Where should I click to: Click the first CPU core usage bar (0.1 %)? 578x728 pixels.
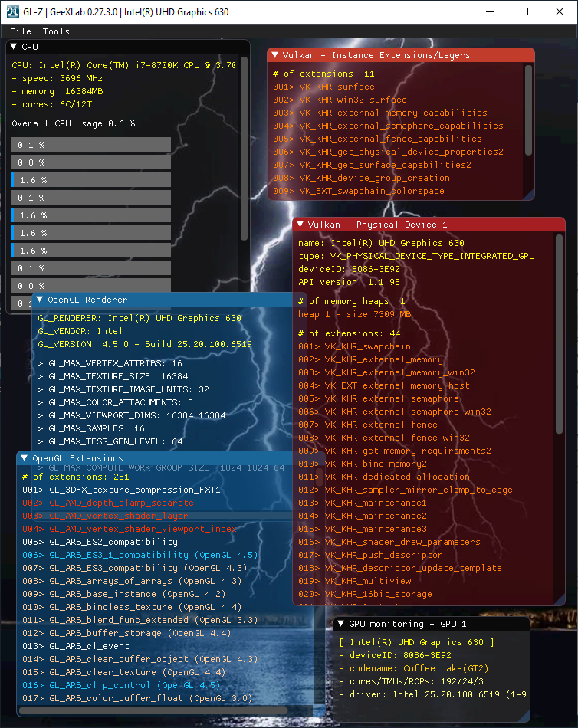pos(91,145)
